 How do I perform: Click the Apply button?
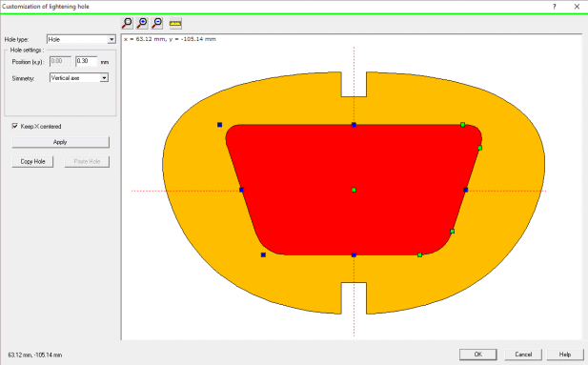tap(60, 142)
